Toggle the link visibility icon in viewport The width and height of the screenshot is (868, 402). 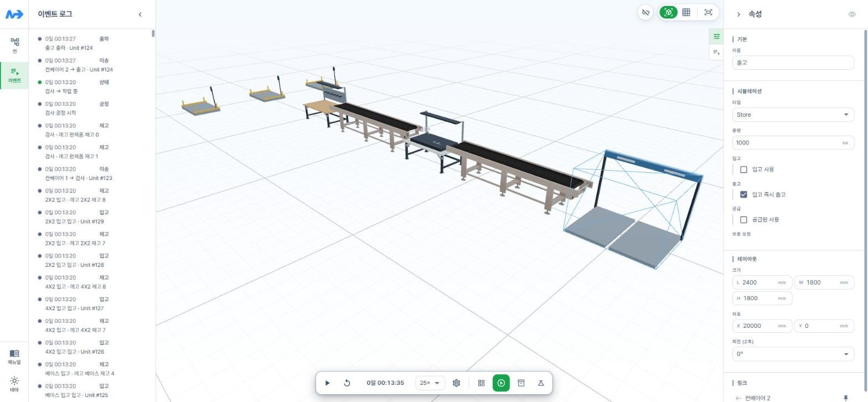tap(645, 12)
